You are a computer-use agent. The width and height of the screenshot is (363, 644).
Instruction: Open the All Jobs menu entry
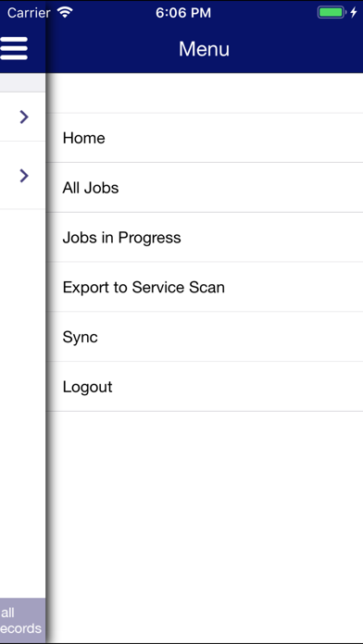pyautogui.click(x=205, y=188)
